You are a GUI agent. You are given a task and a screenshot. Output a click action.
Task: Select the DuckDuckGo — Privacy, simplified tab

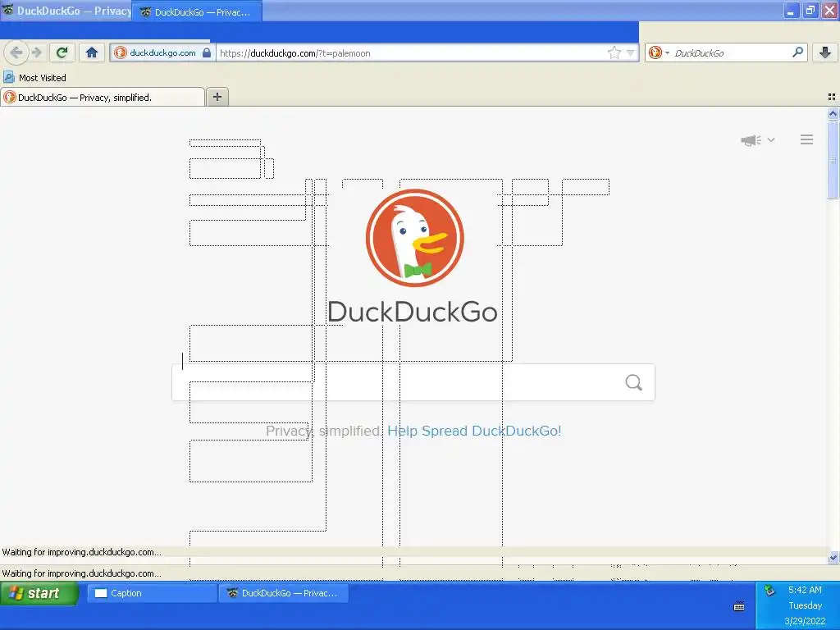[102, 97]
